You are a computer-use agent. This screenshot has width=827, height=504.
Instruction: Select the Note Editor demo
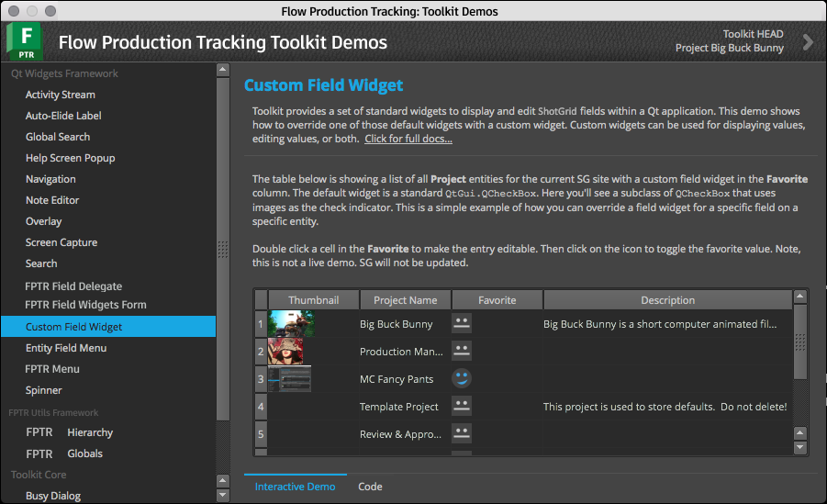tap(52, 200)
